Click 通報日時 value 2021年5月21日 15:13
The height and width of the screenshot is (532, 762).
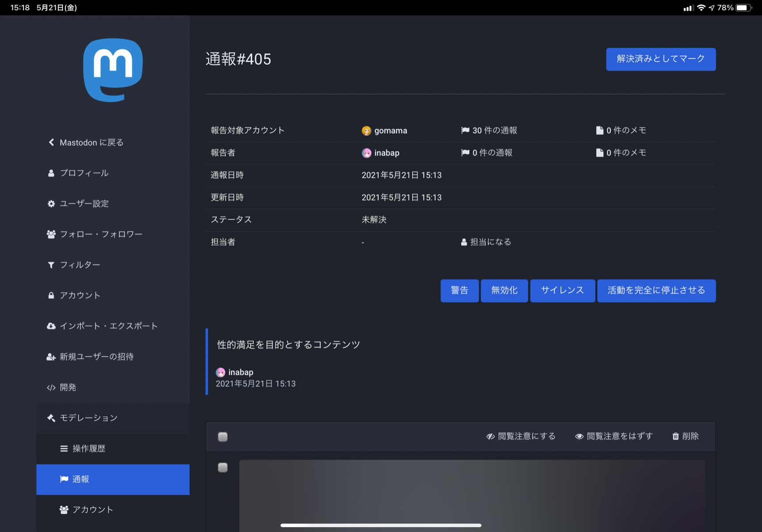pyautogui.click(x=402, y=175)
